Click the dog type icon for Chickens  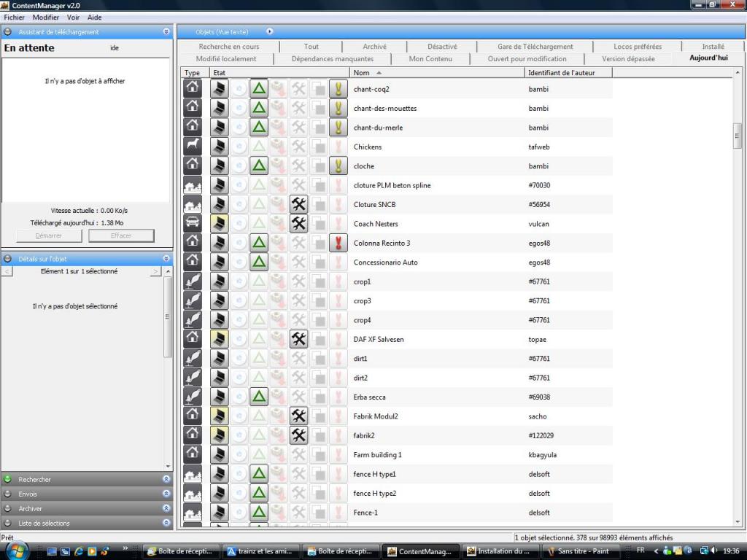[193, 147]
